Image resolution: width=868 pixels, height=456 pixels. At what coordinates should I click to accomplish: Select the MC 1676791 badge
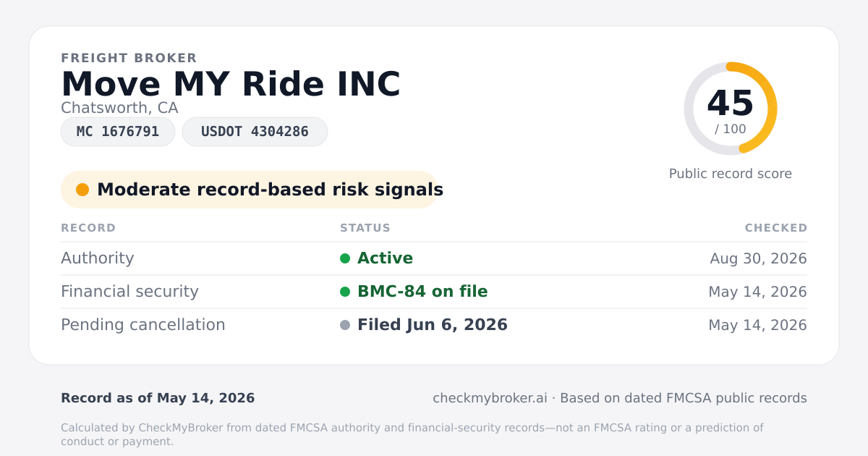(118, 132)
